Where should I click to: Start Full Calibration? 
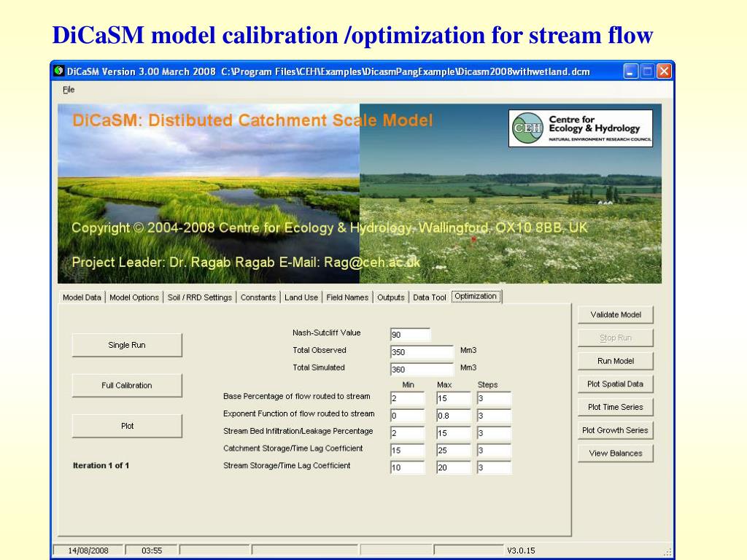(127, 386)
